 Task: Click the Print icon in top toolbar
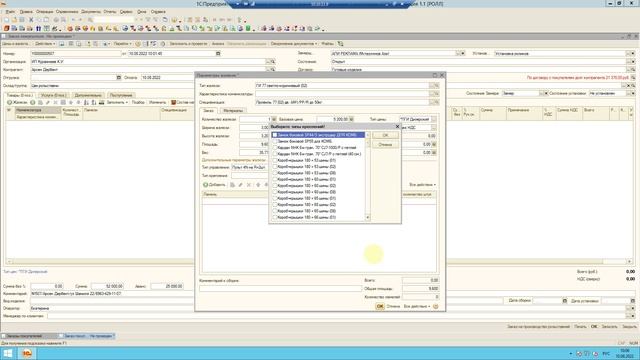(x=56, y=20)
